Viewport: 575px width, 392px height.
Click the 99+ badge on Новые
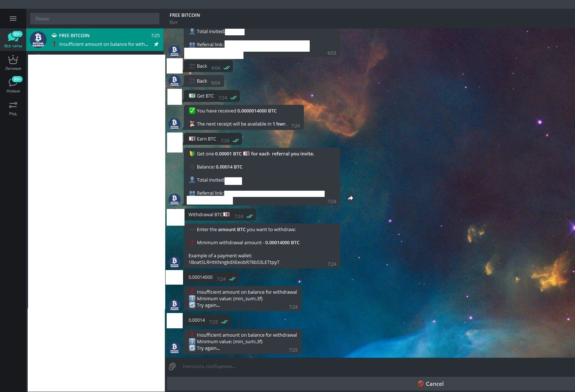click(17, 79)
